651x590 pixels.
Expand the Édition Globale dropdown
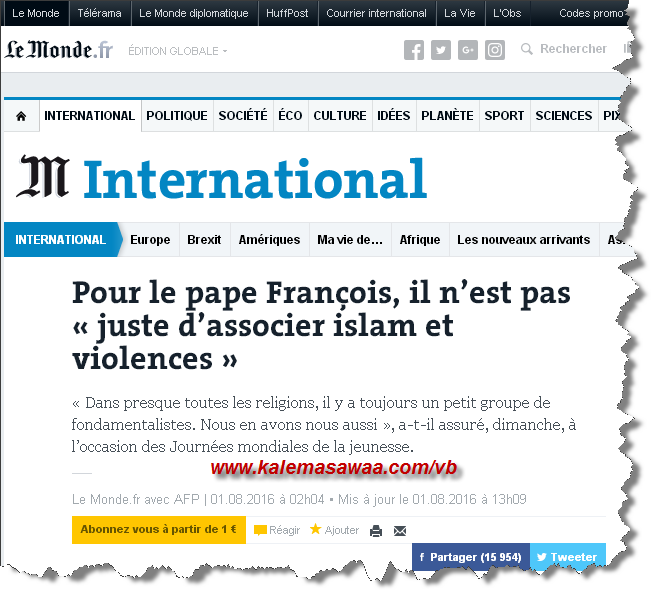coord(177,51)
